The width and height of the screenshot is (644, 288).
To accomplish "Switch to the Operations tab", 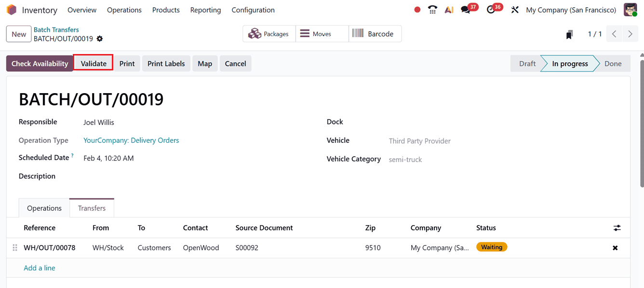I will (x=44, y=207).
